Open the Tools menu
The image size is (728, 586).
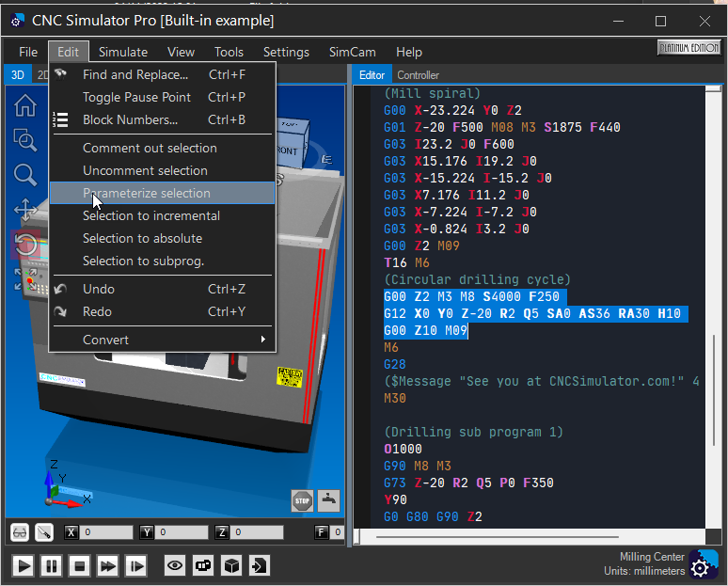pos(229,52)
